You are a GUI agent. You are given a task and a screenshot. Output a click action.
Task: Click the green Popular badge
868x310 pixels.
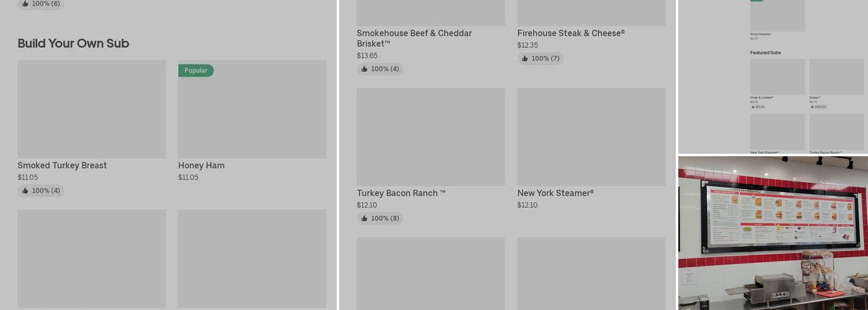click(196, 71)
